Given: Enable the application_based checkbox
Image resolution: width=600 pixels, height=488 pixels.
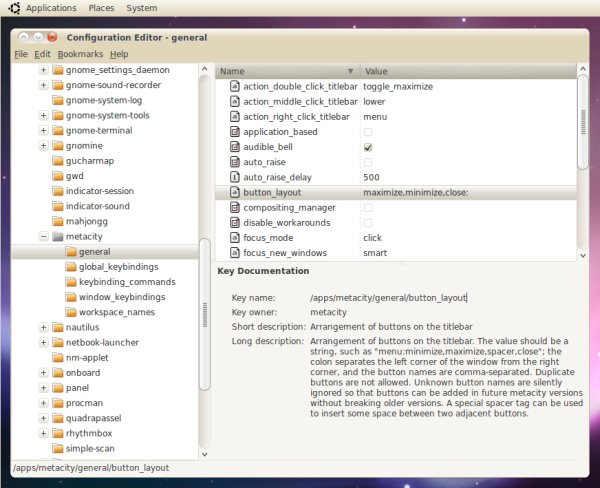Looking at the screenshot, I should [x=368, y=132].
